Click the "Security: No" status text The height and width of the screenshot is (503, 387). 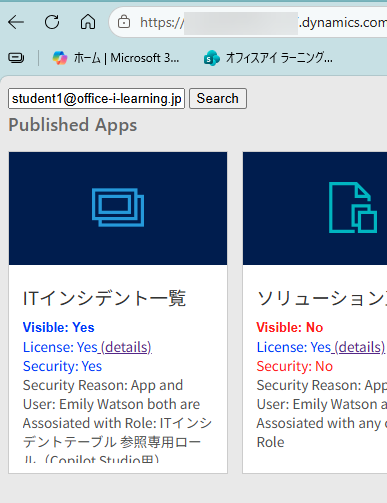pyautogui.click(x=295, y=366)
